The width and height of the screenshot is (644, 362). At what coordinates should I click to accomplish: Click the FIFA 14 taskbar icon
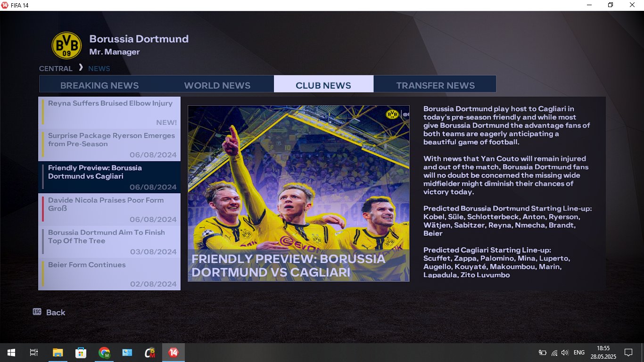click(173, 353)
